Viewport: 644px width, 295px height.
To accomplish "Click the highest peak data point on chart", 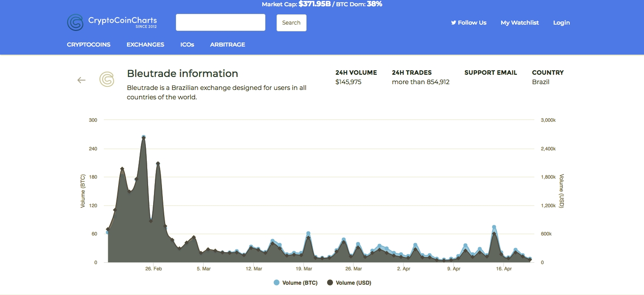I will [144, 138].
